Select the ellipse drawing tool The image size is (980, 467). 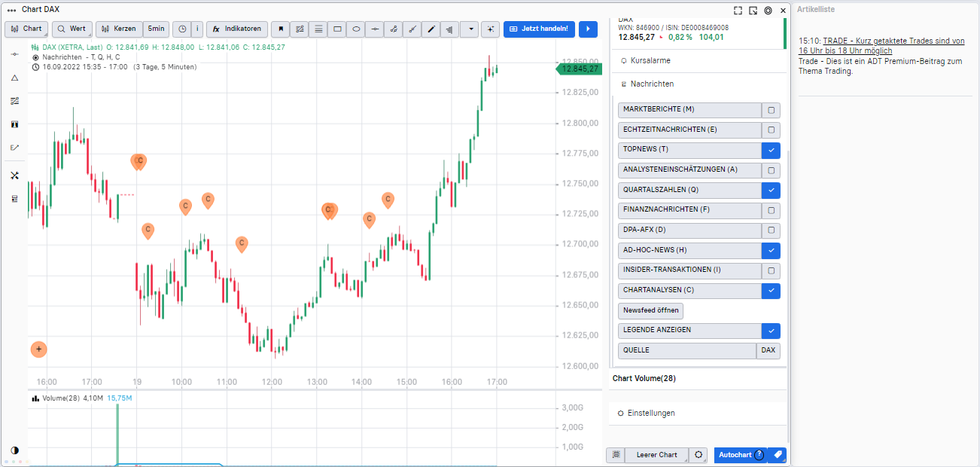point(356,29)
